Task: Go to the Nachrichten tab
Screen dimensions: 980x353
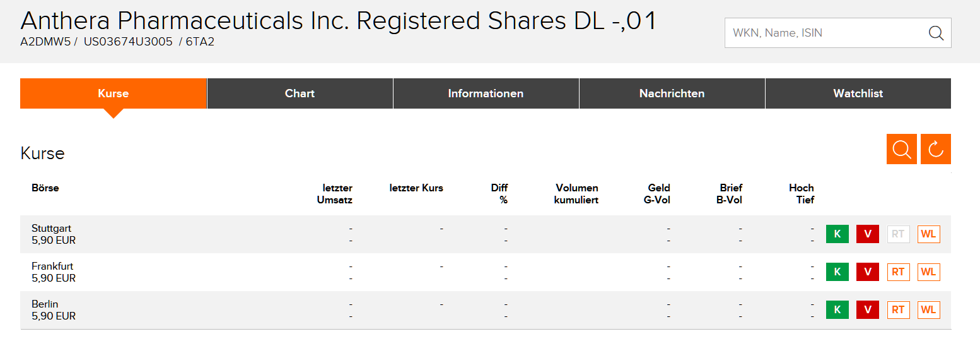Action: 672,93
